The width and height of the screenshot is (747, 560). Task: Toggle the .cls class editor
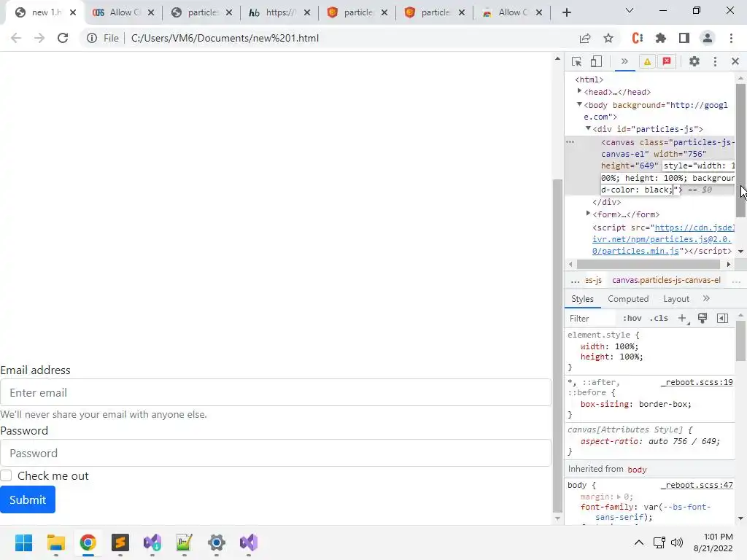tap(659, 318)
